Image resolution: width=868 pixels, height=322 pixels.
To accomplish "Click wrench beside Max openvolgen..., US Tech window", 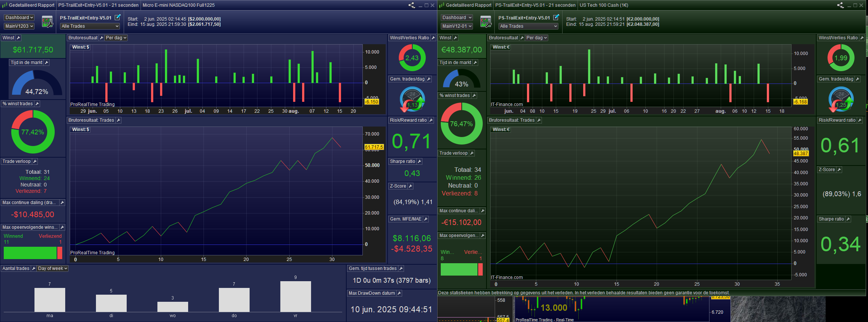I will coord(483,236).
